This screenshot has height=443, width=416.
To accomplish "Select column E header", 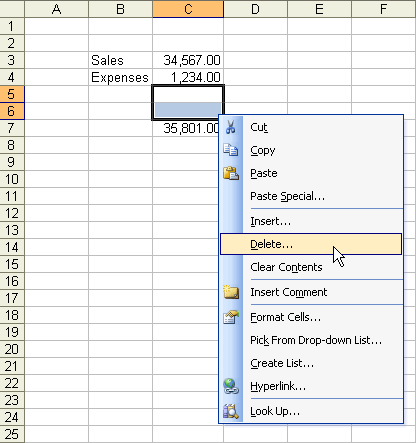I will pyautogui.click(x=319, y=9).
